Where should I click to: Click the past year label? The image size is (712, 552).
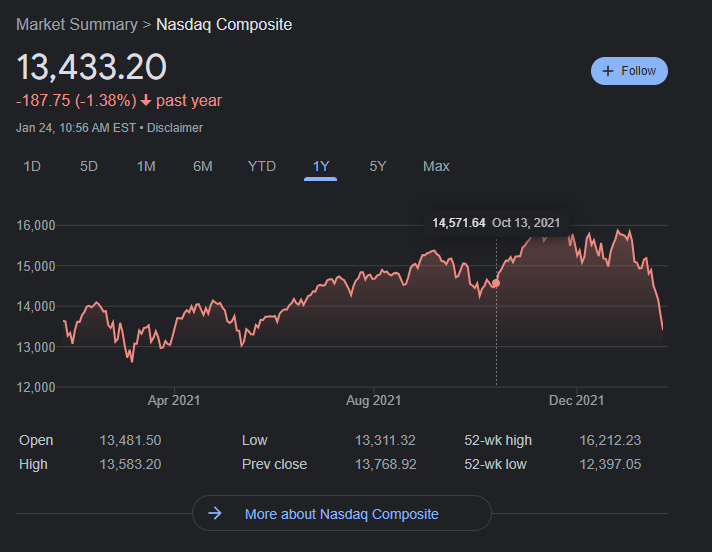click(189, 100)
